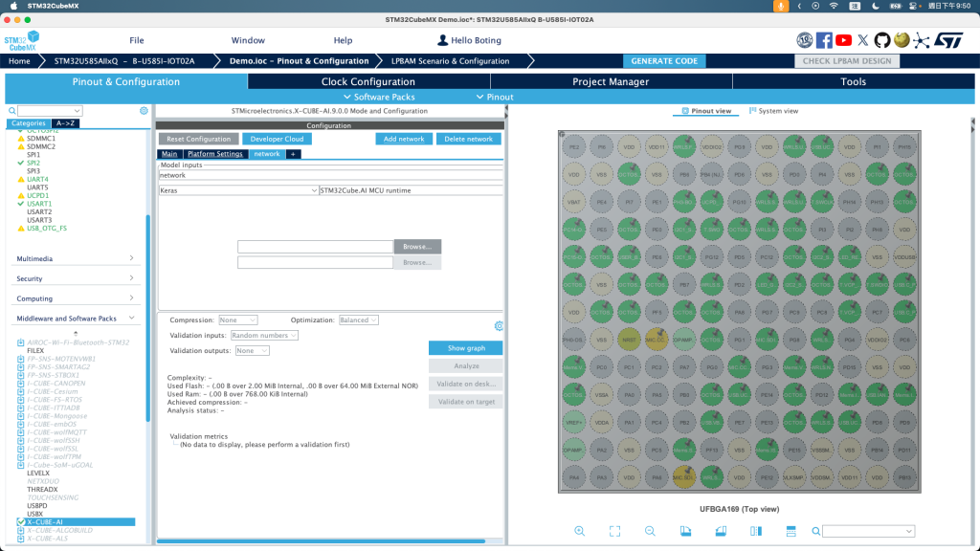Expand the Pinout menu

[x=495, y=97]
